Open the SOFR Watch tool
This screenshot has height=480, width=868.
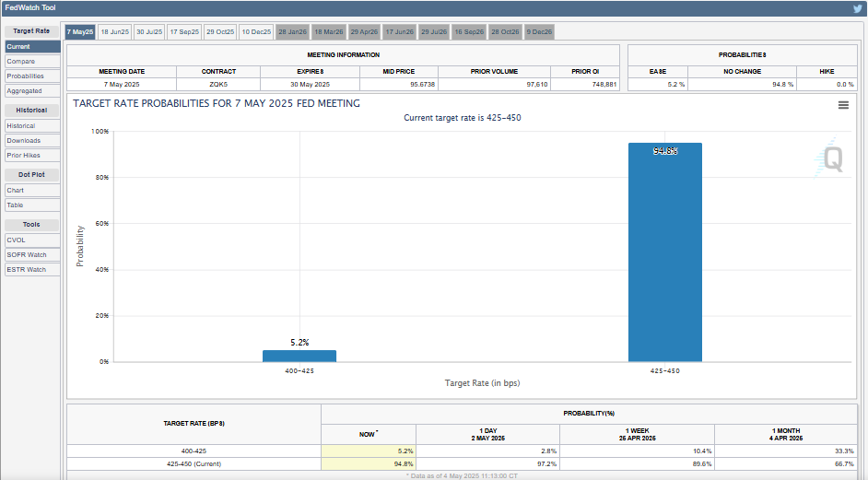26,254
